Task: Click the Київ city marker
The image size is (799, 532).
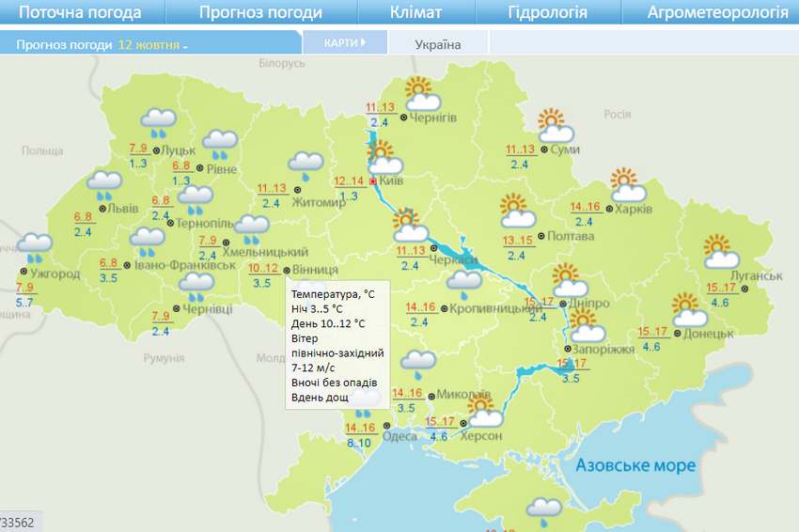Action: pyautogui.click(x=373, y=181)
